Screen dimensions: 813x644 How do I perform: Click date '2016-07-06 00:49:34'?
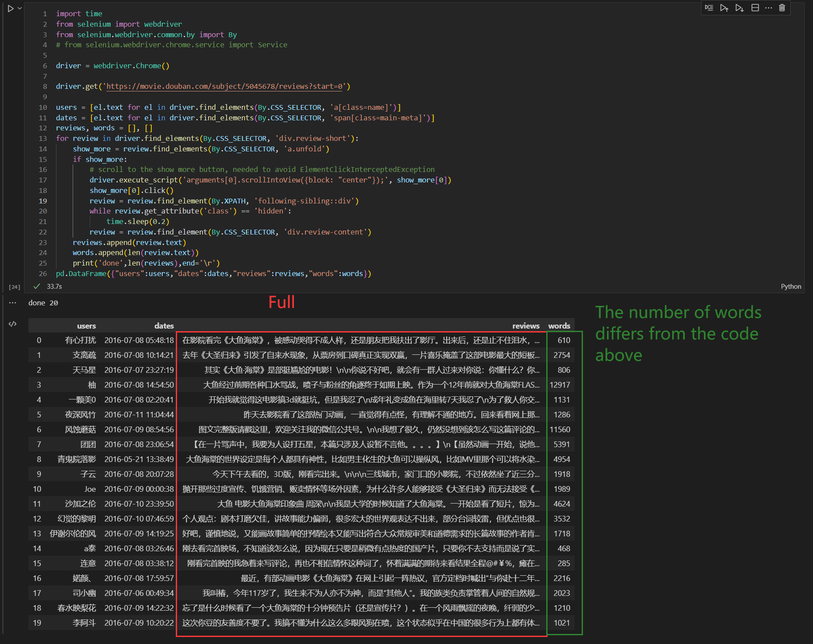tap(139, 593)
